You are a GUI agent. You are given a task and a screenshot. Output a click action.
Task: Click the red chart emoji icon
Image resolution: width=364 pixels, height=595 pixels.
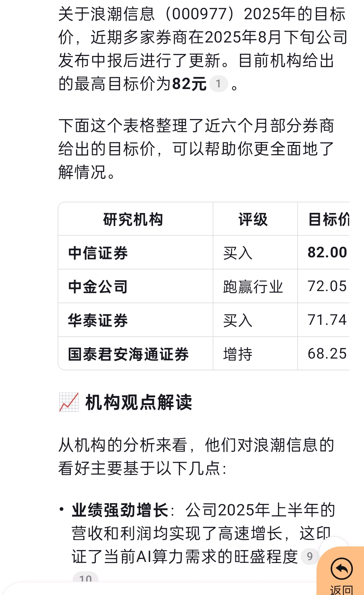coord(69,402)
